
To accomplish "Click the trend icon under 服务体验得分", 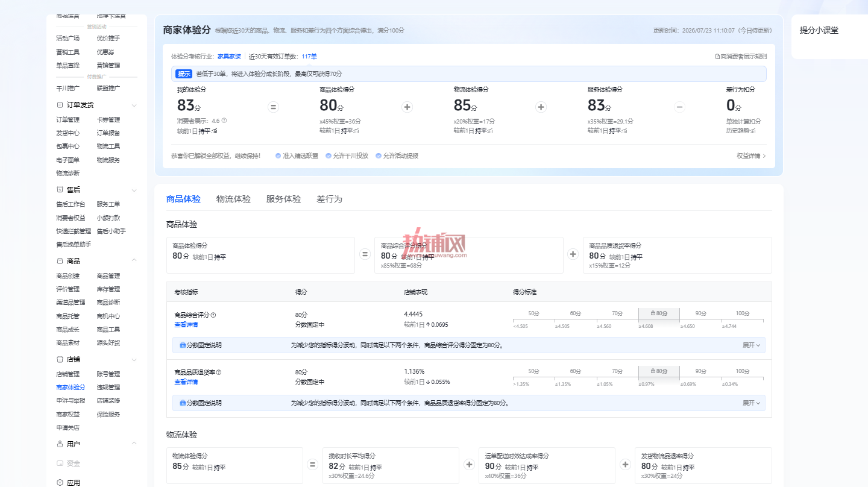I will coord(626,130).
